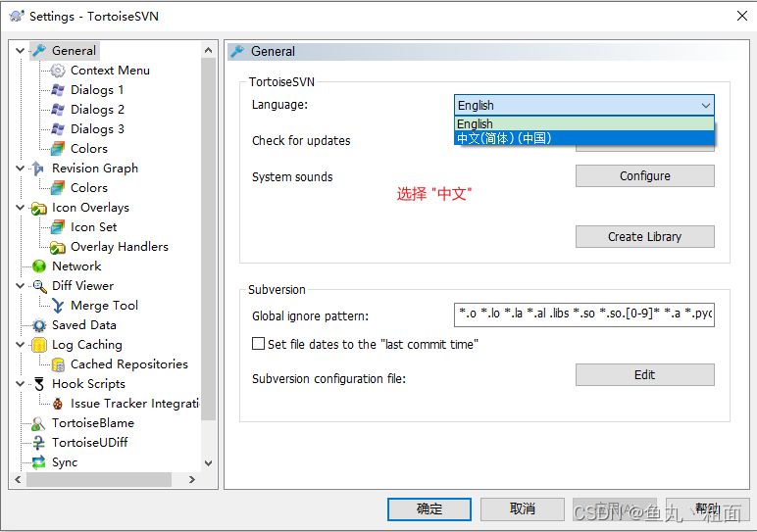Cancel with the 取消 button
This screenshot has height=532, width=757.
[523, 508]
